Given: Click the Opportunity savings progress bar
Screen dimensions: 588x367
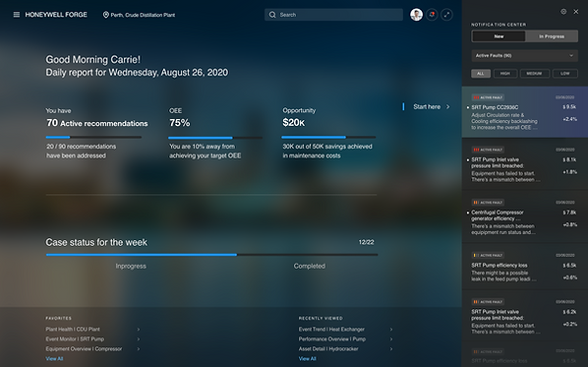Looking at the screenshot, I should tap(328, 138).
